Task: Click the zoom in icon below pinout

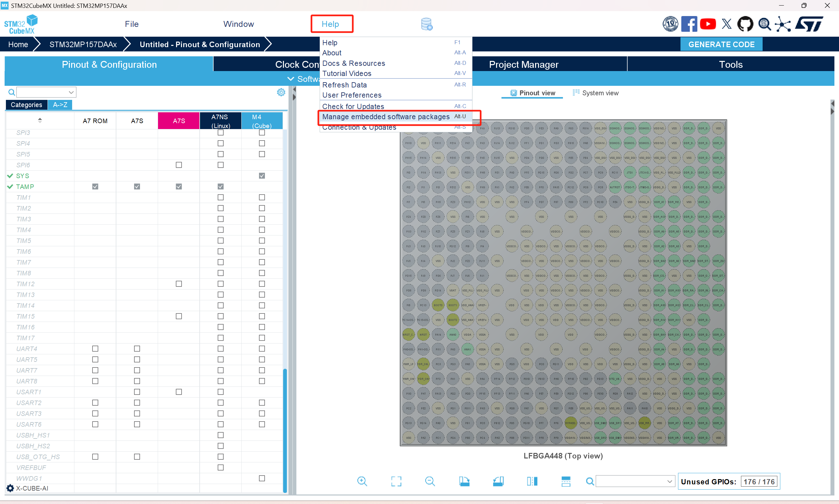Action: pyautogui.click(x=362, y=481)
